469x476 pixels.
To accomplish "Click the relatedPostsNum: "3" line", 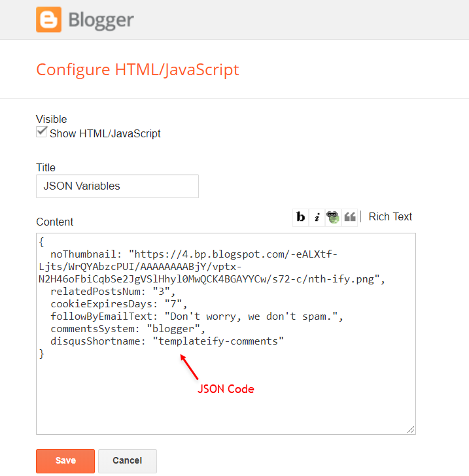I will pos(113,292).
